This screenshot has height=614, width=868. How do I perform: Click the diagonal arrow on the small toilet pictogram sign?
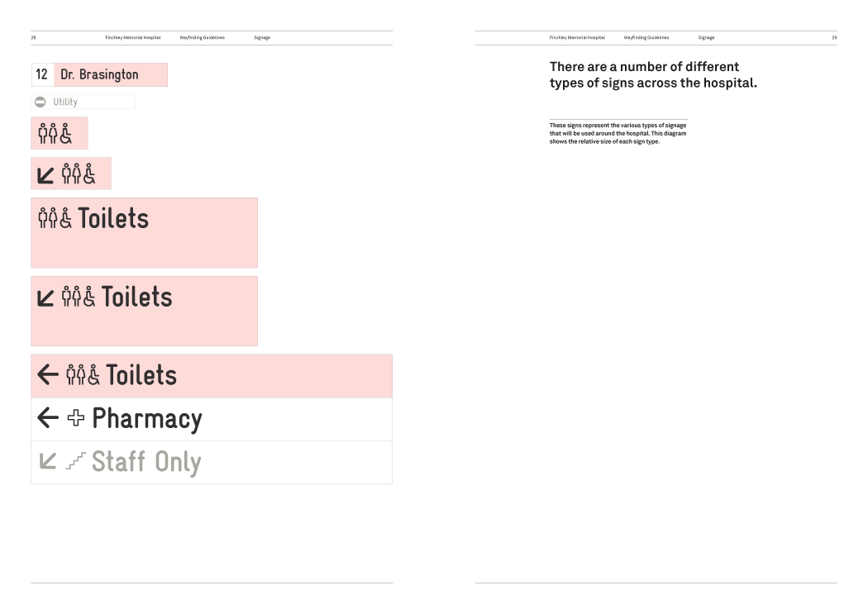[46, 174]
